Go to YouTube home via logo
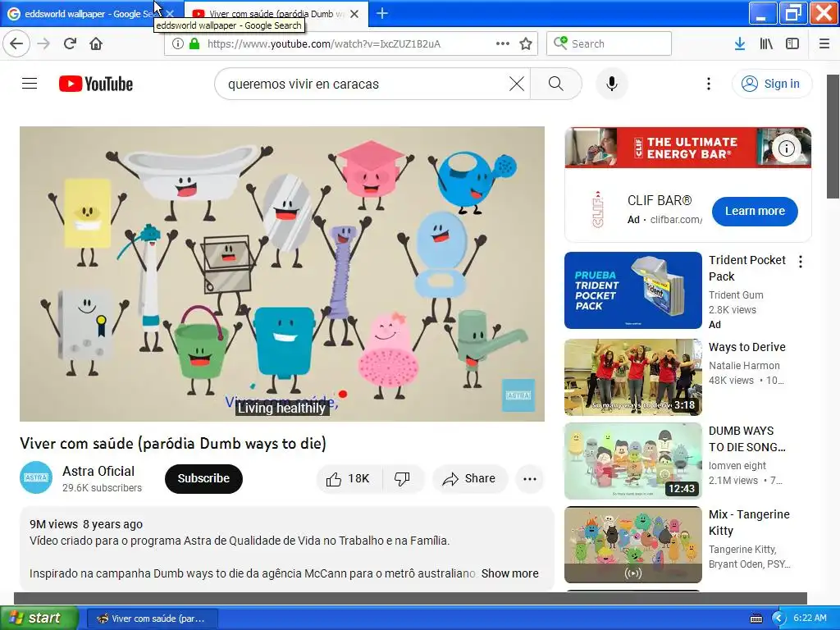Viewport: 840px width, 630px height. tap(96, 84)
